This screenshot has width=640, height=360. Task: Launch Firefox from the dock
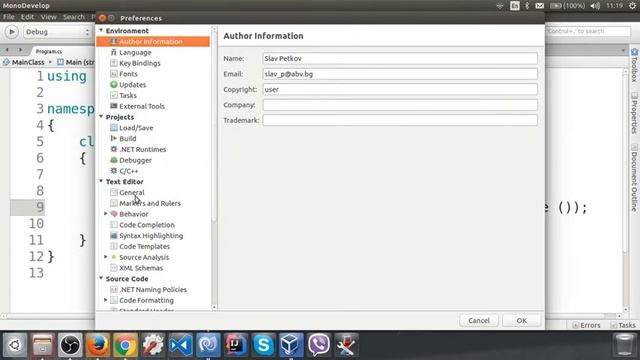[x=98, y=345]
